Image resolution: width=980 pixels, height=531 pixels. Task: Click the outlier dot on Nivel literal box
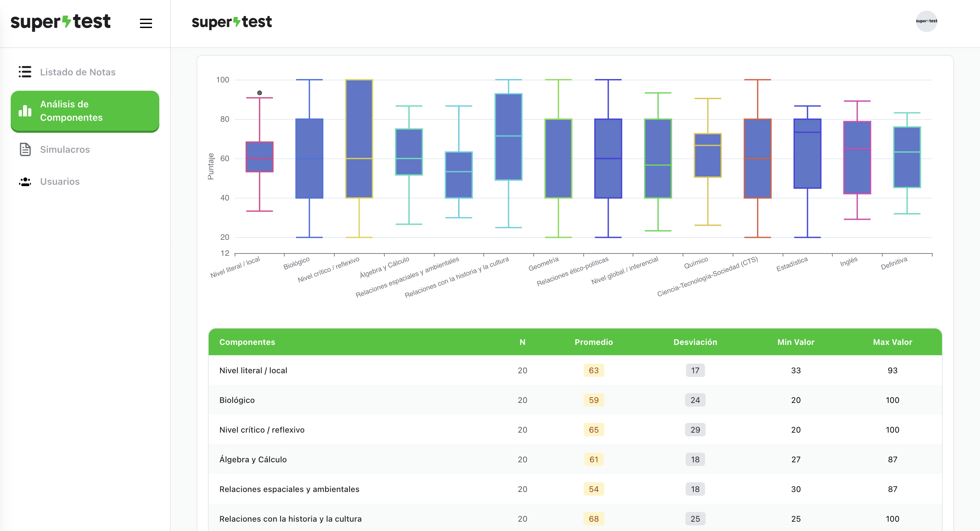click(259, 93)
